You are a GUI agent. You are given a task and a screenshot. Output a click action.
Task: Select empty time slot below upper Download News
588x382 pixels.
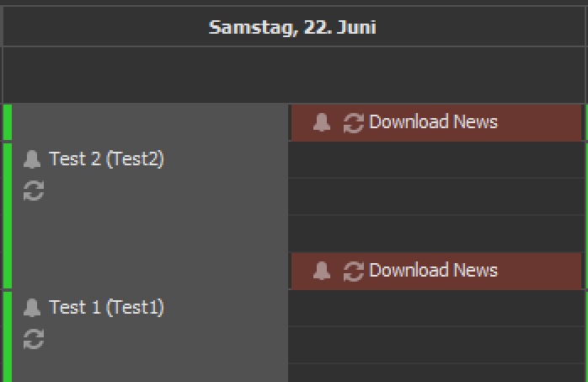[436, 159]
